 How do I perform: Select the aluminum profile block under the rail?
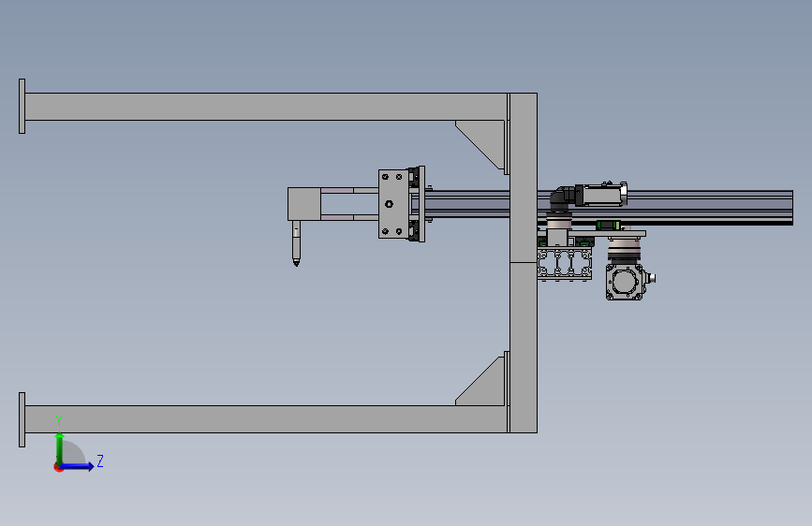tap(565, 265)
